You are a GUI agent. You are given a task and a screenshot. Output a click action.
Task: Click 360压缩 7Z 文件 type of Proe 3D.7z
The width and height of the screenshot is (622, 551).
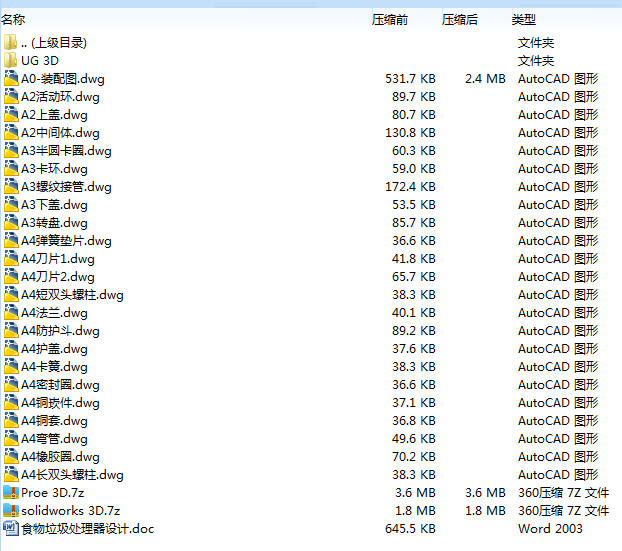pos(563,493)
